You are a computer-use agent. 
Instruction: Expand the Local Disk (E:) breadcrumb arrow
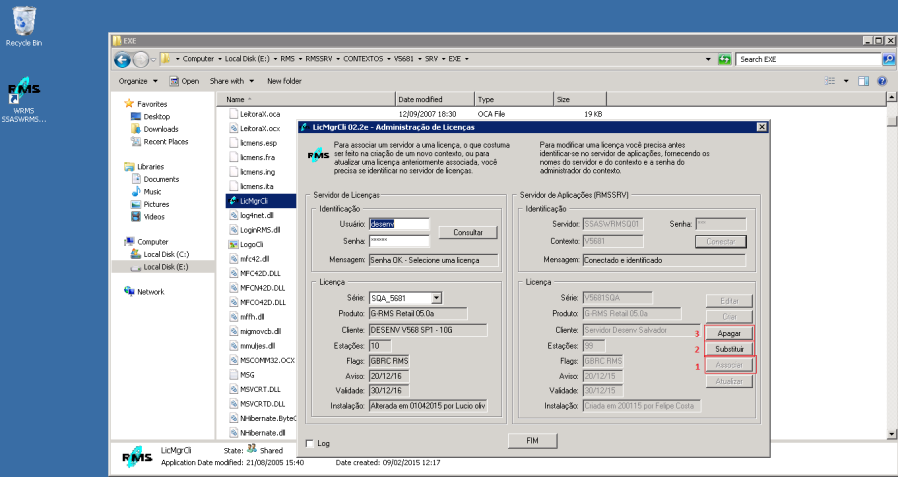tap(274, 59)
